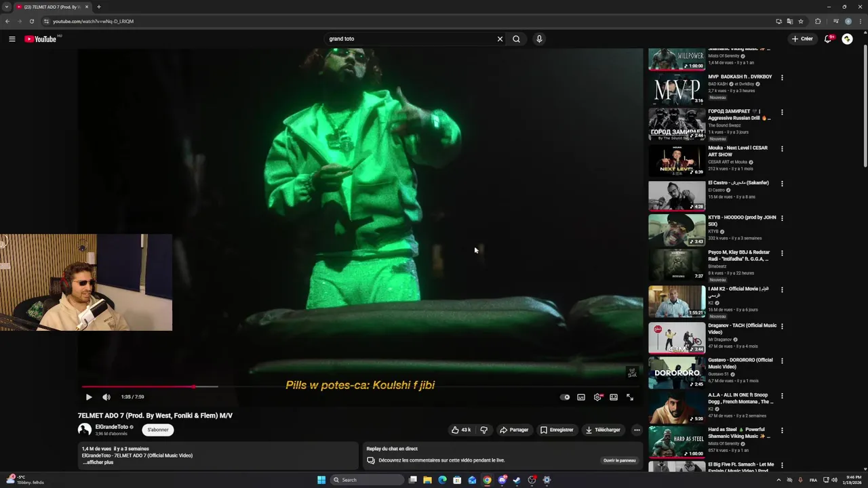This screenshot has width=868, height=488.
Task: Open Discord from the taskbar
Action: pos(502,480)
